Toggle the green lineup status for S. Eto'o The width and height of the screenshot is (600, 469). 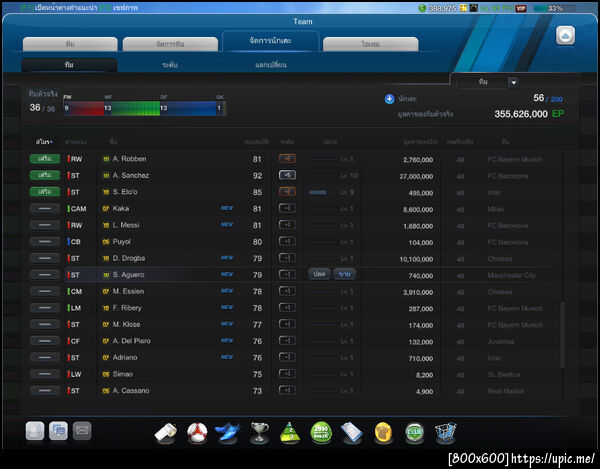click(x=45, y=192)
